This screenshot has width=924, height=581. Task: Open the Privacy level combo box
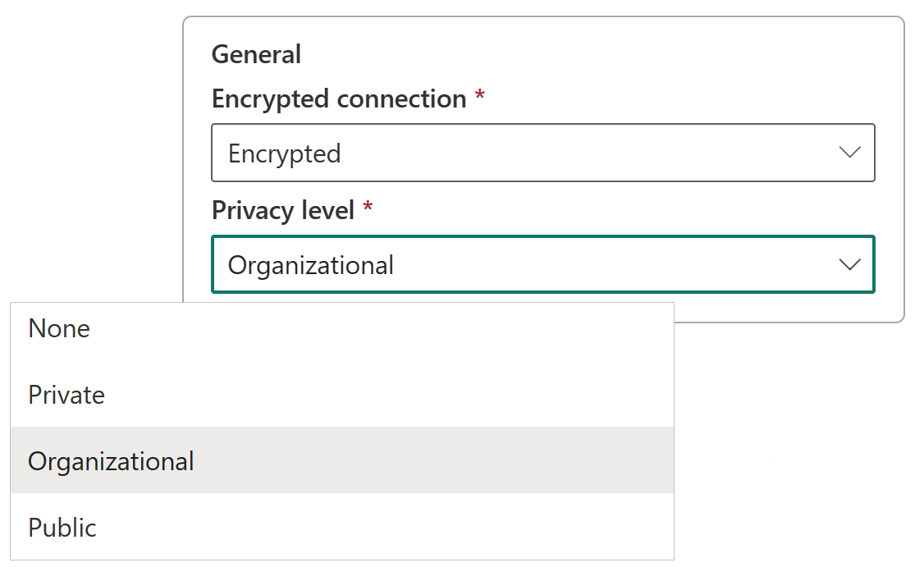543,264
